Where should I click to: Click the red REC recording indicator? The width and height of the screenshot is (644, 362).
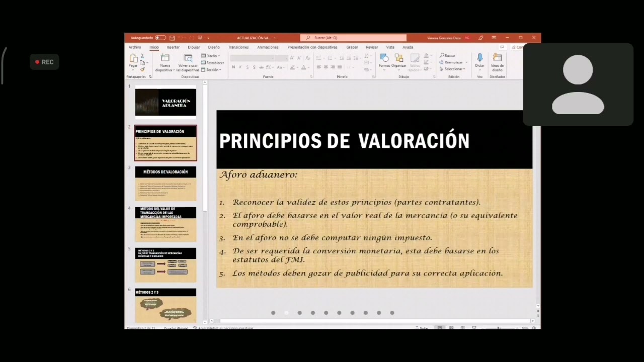pyautogui.click(x=44, y=62)
